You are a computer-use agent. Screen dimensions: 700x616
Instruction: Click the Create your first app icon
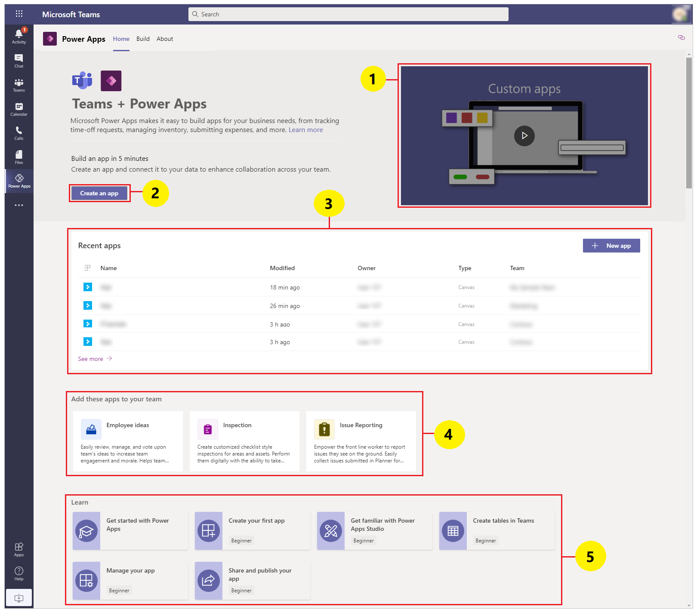pyautogui.click(x=209, y=531)
